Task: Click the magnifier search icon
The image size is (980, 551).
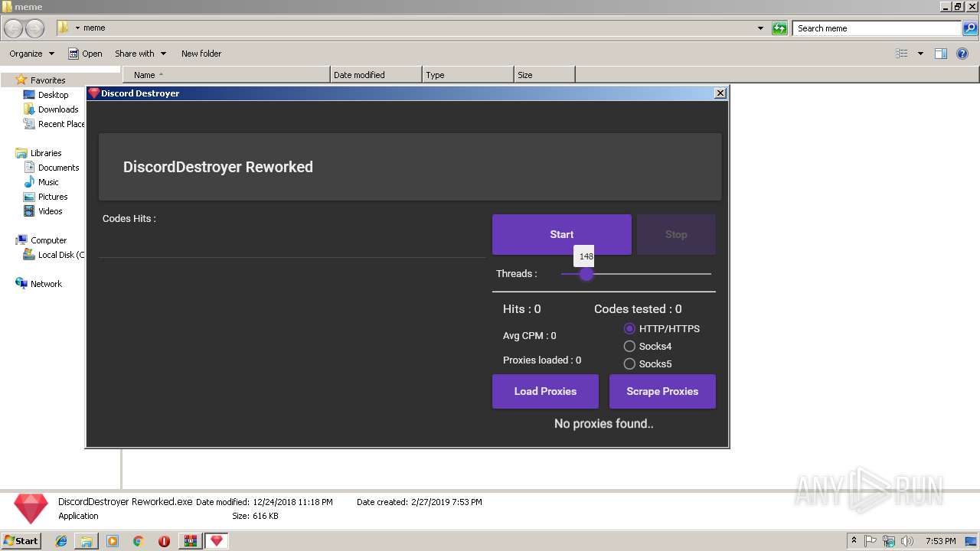Action: (x=969, y=28)
